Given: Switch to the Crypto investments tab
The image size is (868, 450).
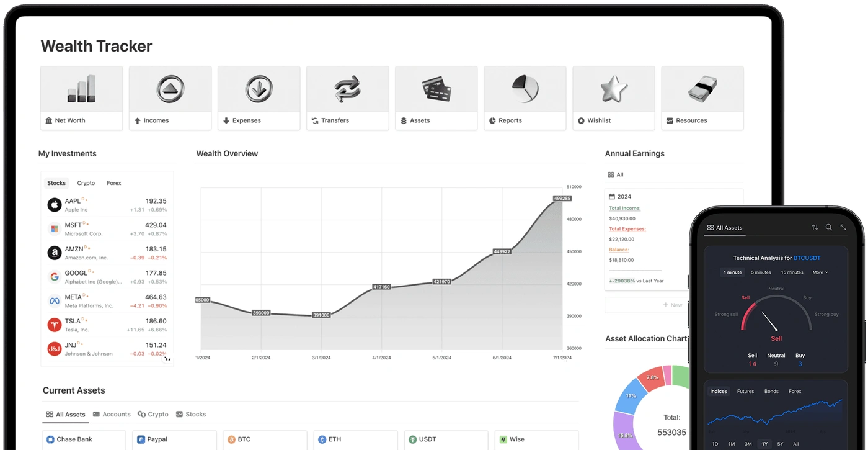Looking at the screenshot, I should 86,183.
